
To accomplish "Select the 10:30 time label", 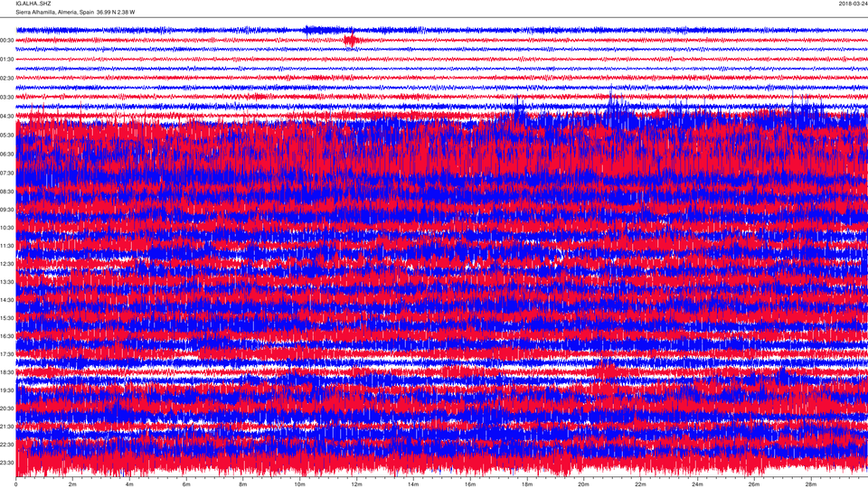I will pos(7,228).
